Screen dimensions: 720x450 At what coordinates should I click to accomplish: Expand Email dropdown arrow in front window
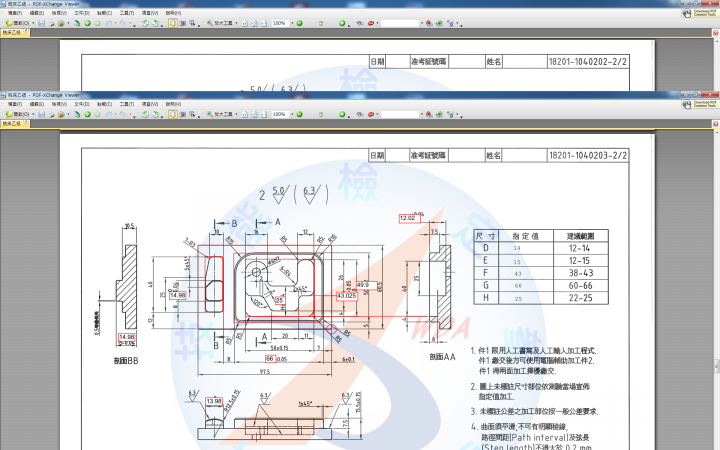(68, 114)
